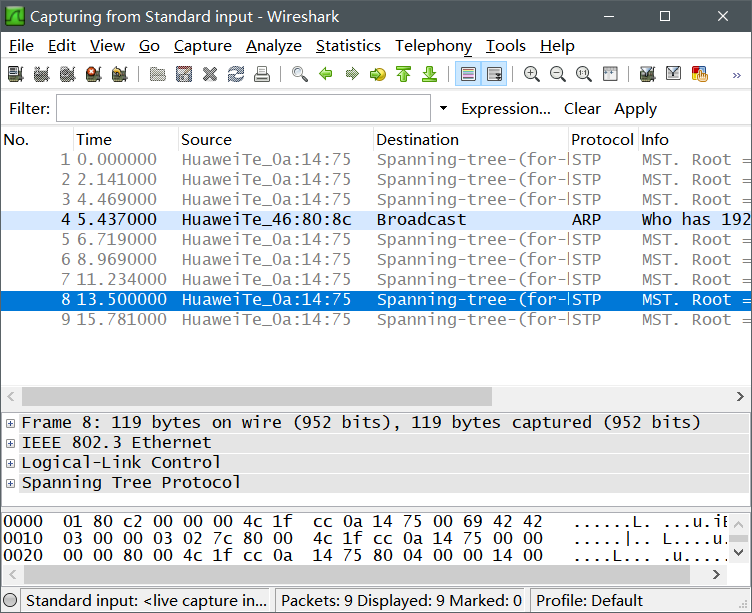752x613 pixels.
Task: Open the filter history dropdown
Action: (x=444, y=108)
